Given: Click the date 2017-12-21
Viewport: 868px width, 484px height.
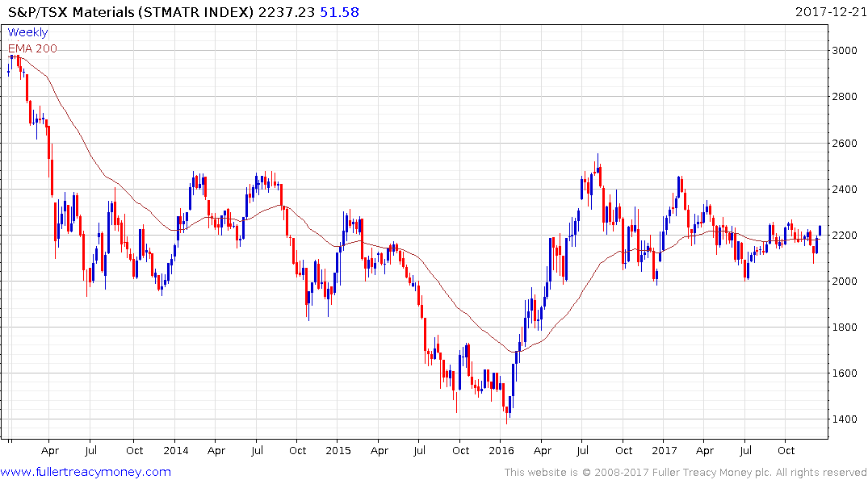Looking at the screenshot, I should click(x=830, y=12).
